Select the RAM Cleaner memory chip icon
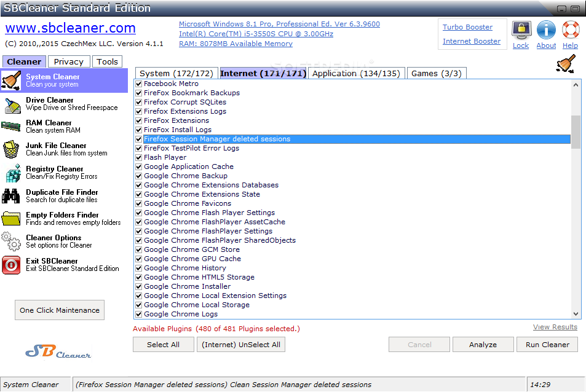586x392 pixels. (x=11, y=127)
